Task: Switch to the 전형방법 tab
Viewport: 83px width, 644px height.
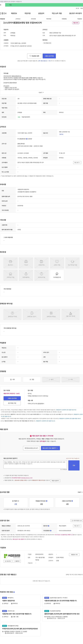Action: click(64, 19)
